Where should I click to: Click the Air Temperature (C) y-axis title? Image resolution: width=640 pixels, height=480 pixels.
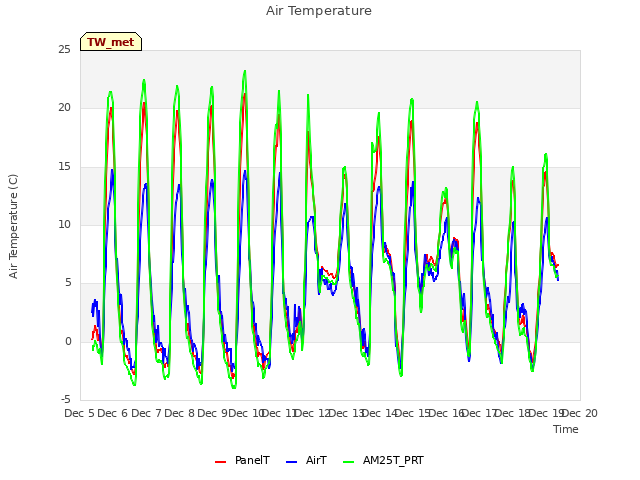tap(13, 226)
